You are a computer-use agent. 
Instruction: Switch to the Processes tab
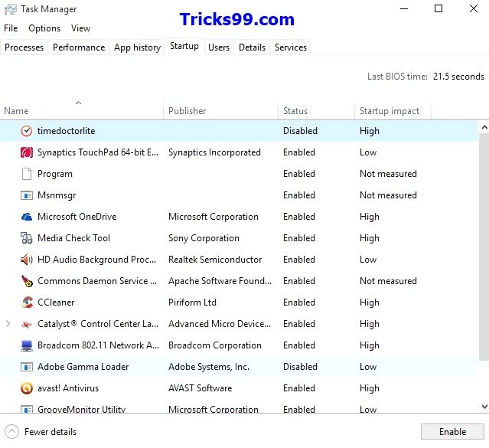point(24,47)
